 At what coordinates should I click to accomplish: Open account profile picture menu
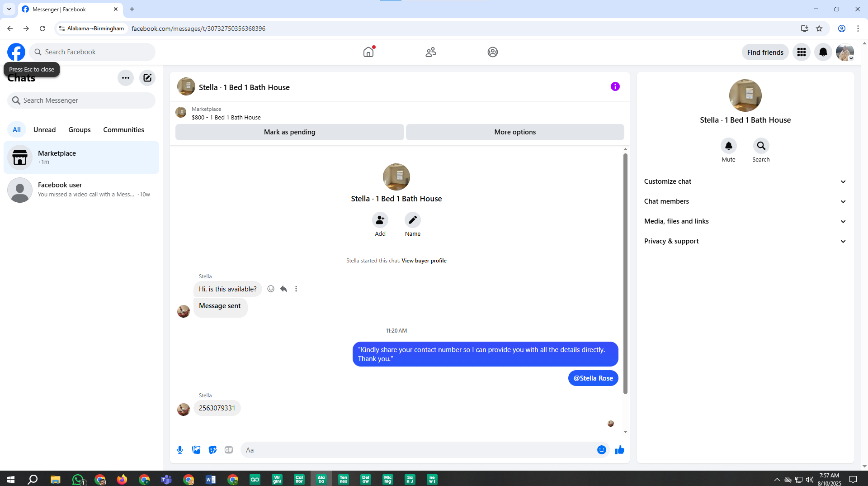point(845,52)
